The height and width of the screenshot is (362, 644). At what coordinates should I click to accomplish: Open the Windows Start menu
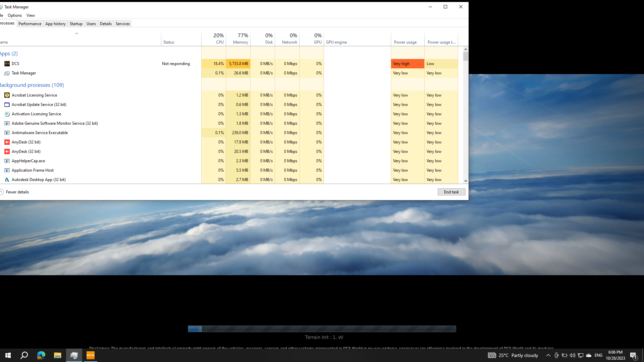pyautogui.click(x=8, y=355)
